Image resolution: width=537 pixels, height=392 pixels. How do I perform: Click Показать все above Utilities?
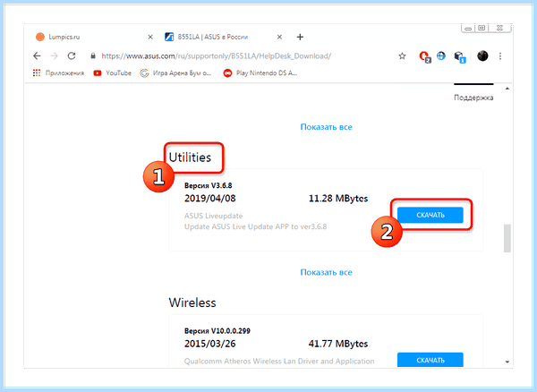(326, 127)
